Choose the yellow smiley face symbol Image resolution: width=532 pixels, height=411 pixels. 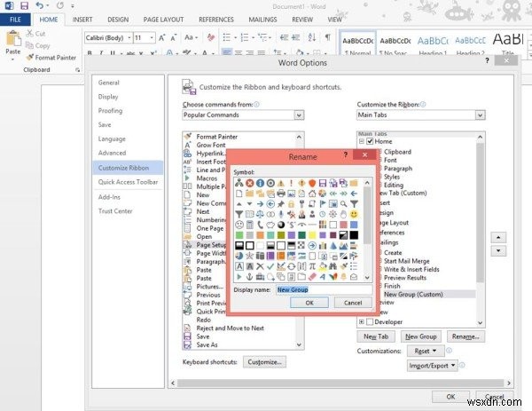(x=354, y=214)
